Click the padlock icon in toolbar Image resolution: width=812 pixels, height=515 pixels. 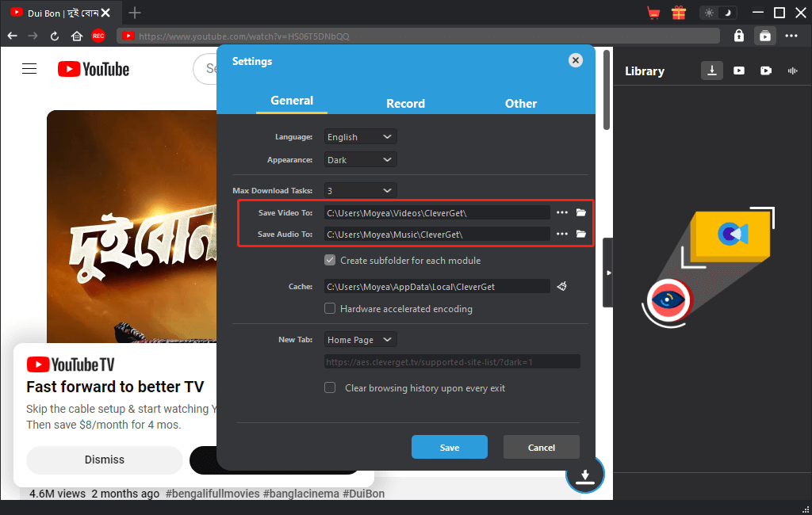point(739,36)
